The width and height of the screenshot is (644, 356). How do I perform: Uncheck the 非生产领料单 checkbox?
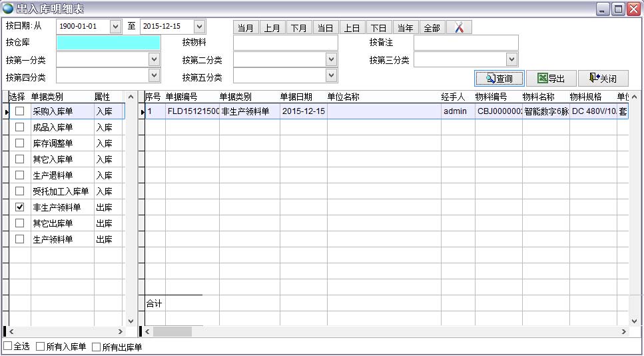point(20,207)
